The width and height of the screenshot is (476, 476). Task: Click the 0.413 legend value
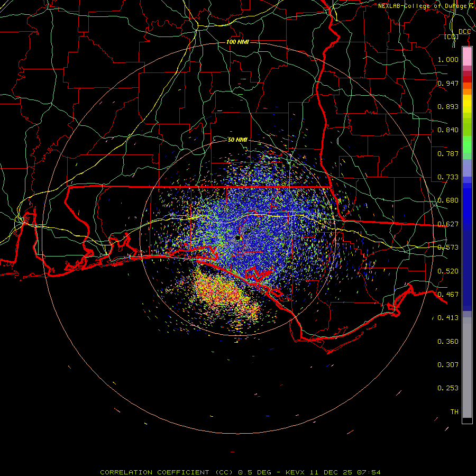coord(448,318)
